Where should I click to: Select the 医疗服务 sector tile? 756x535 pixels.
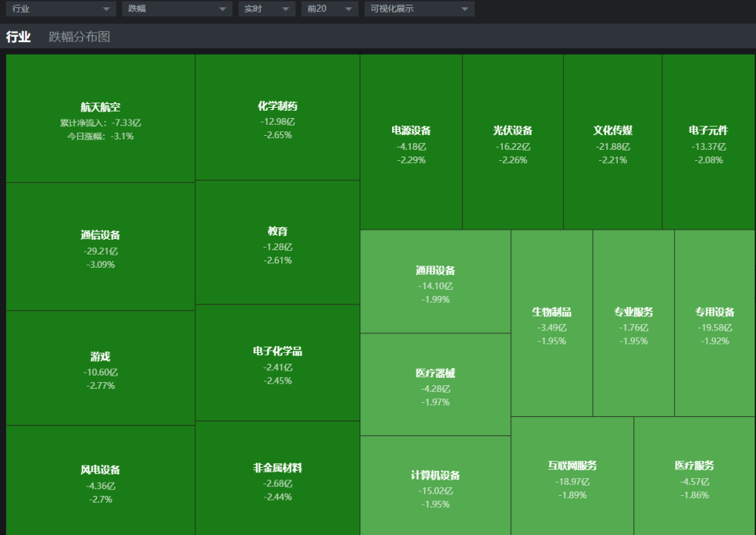pyautogui.click(x=694, y=477)
